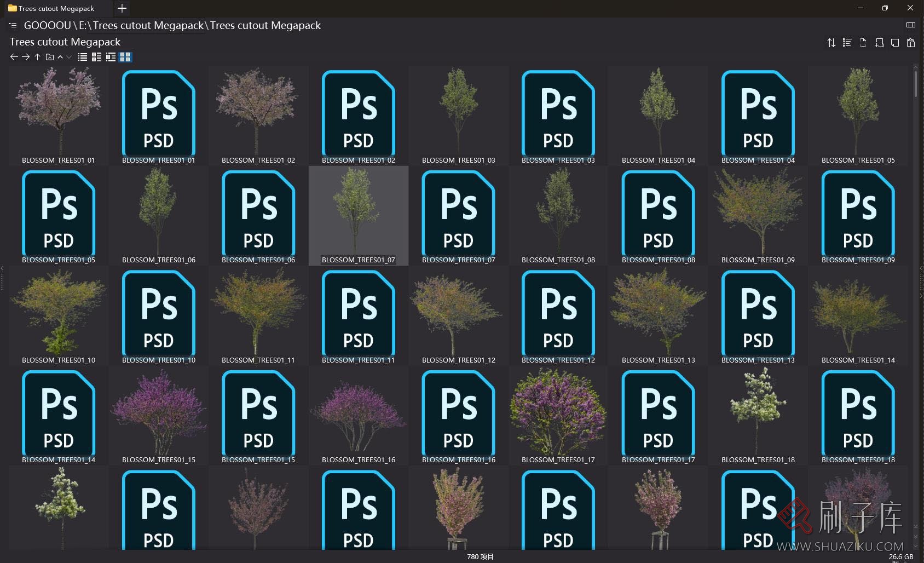Click the dotted-outline new file icon
The image size is (924, 563).
pyautogui.click(x=863, y=43)
